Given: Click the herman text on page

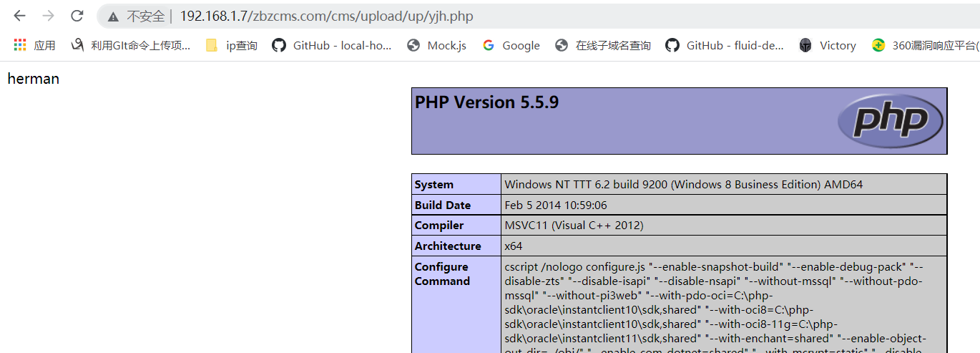Looking at the screenshot, I should tap(33, 79).
